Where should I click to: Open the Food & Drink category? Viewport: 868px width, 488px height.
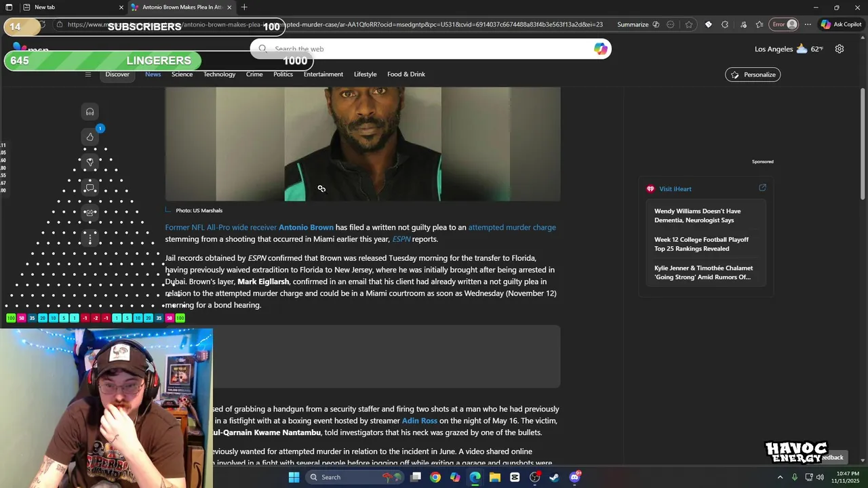coord(406,75)
